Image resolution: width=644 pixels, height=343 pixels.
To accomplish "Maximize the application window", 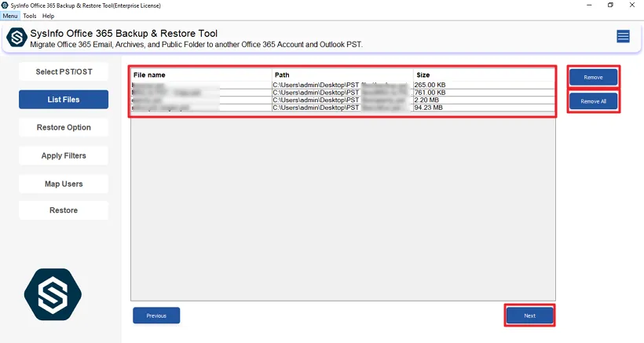I will 610,5.
